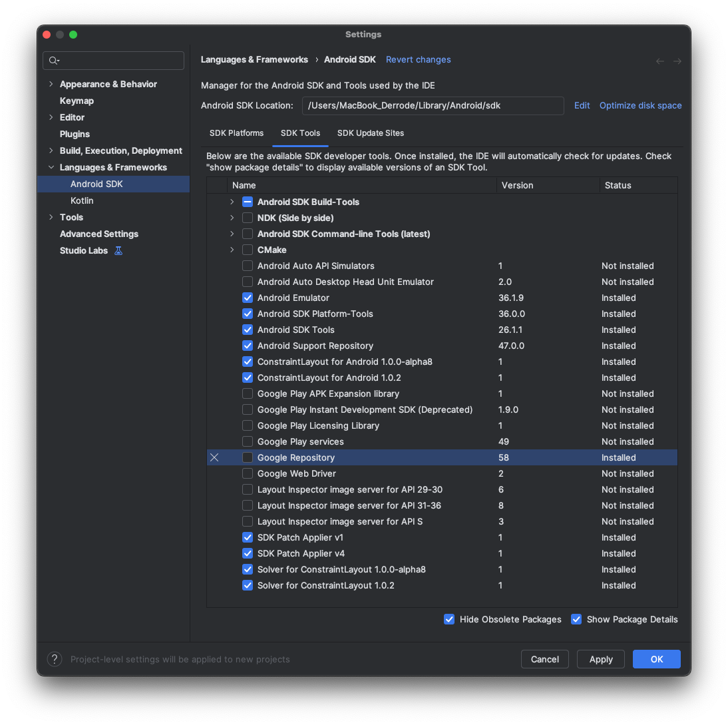Expand the CMake package row
The height and width of the screenshot is (725, 728).
232,250
